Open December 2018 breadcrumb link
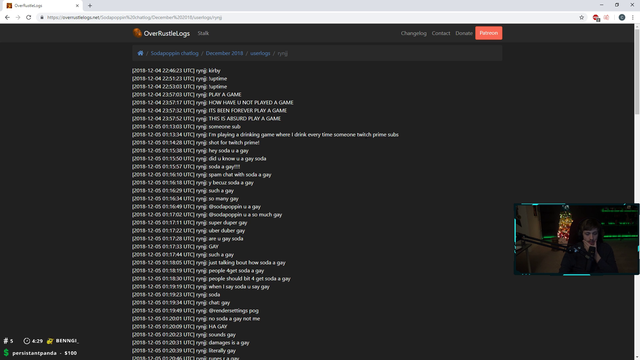This screenshot has height=360, width=640. click(x=224, y=53)
